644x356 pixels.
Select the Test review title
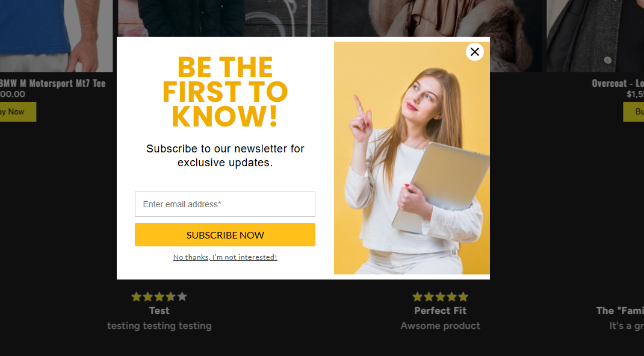pos(159,310)
